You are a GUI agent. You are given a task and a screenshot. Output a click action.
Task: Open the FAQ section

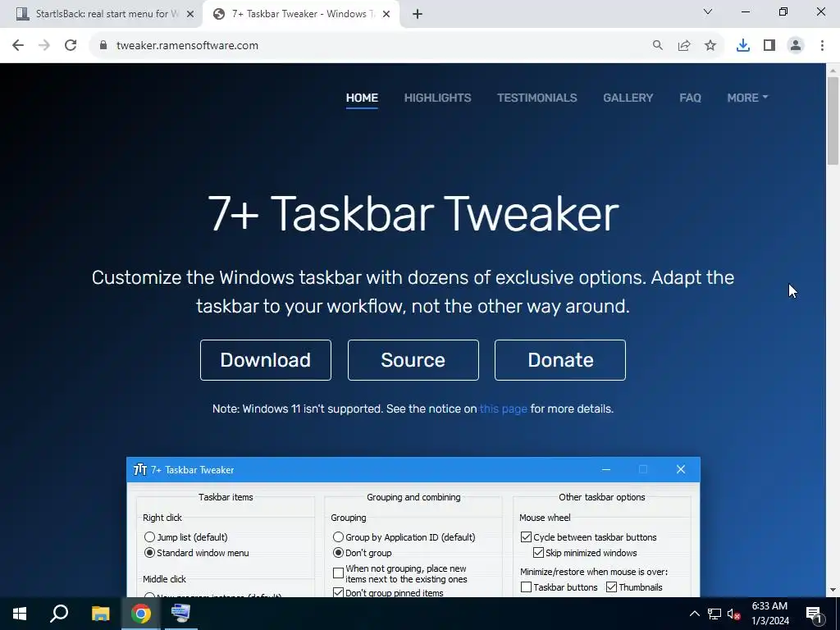[x=690, y=98]
